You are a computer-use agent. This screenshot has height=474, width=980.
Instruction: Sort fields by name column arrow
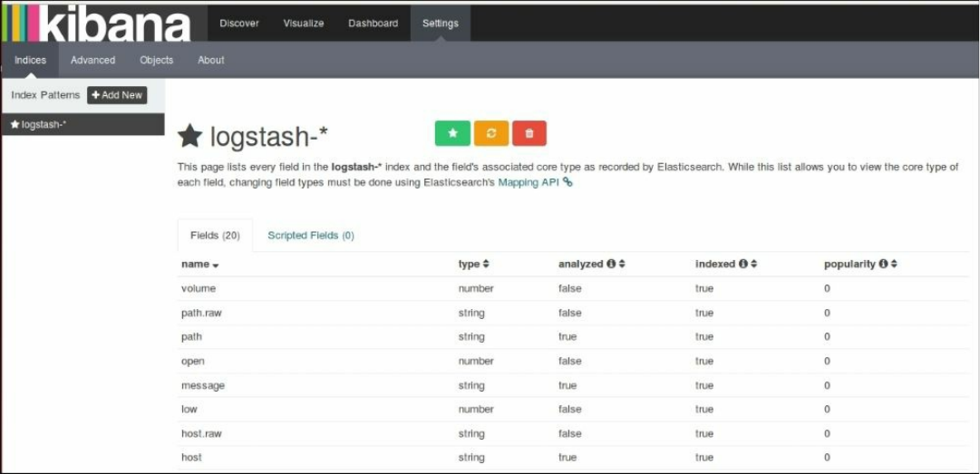tap(216, 266)
